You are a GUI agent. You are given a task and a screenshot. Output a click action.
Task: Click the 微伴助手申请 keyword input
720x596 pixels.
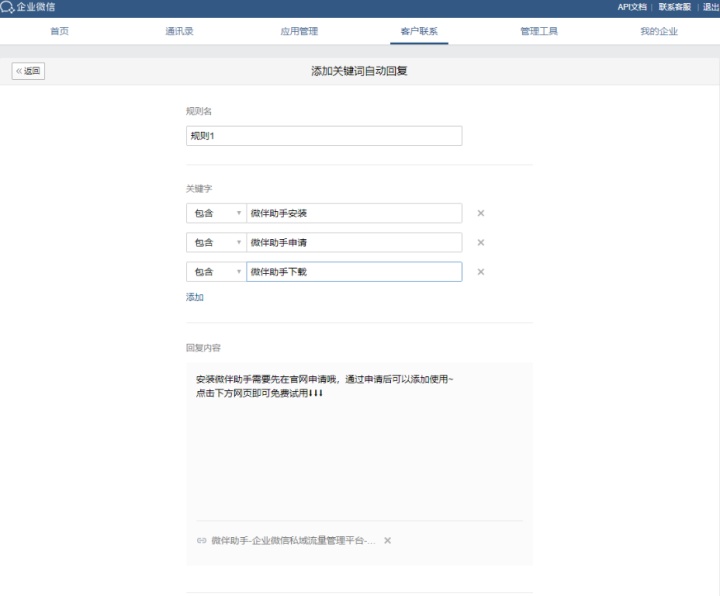point(354,242)
